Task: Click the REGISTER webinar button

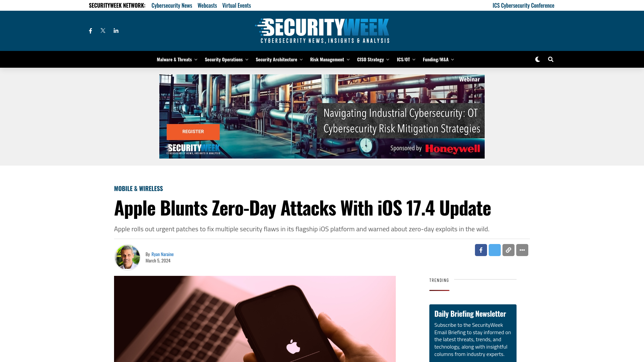Action: (193, 131)
